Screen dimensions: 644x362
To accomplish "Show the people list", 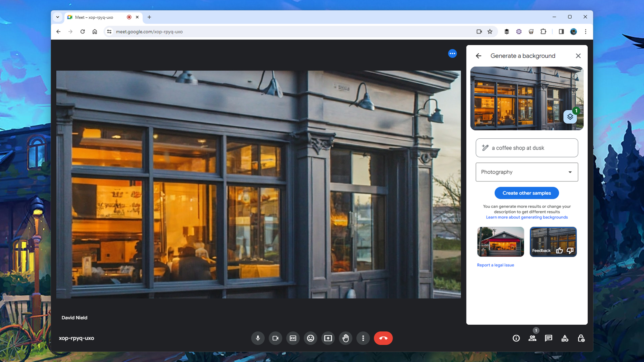I will tap(532, 338).
